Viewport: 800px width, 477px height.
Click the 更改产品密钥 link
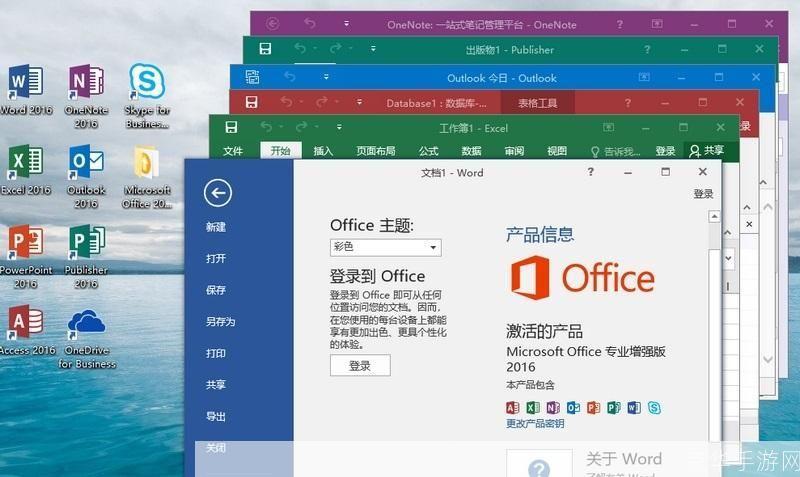[535, 423]
